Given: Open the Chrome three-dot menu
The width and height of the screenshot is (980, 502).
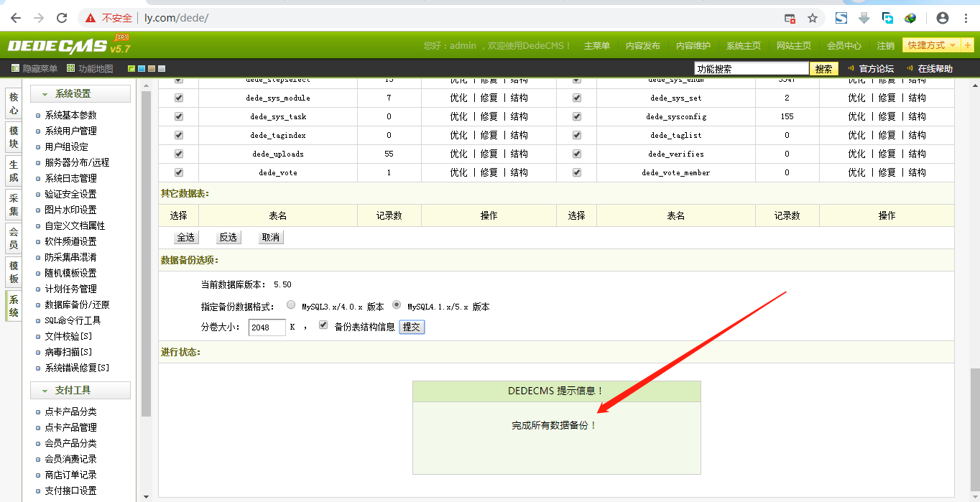Looking at the screenshot, I should (966, 18).
